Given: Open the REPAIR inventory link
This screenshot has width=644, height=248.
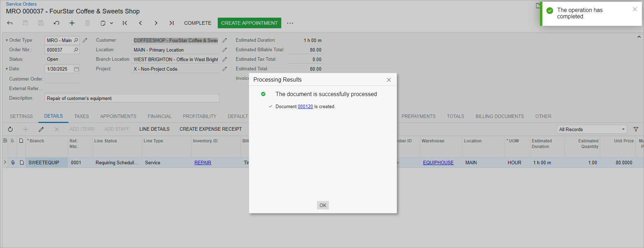Looking at the screenshot, I should [203, 163].
